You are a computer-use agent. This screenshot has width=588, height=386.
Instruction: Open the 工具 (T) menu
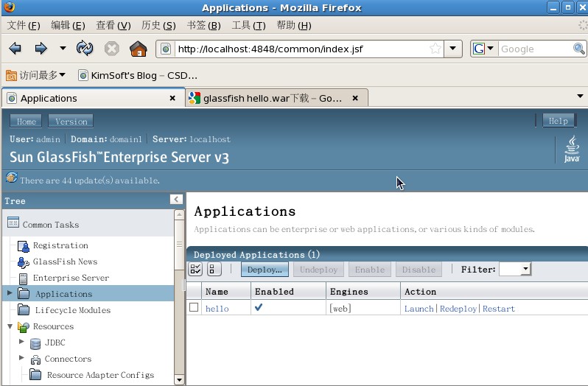pyautogui.click(x=248, y=26)
